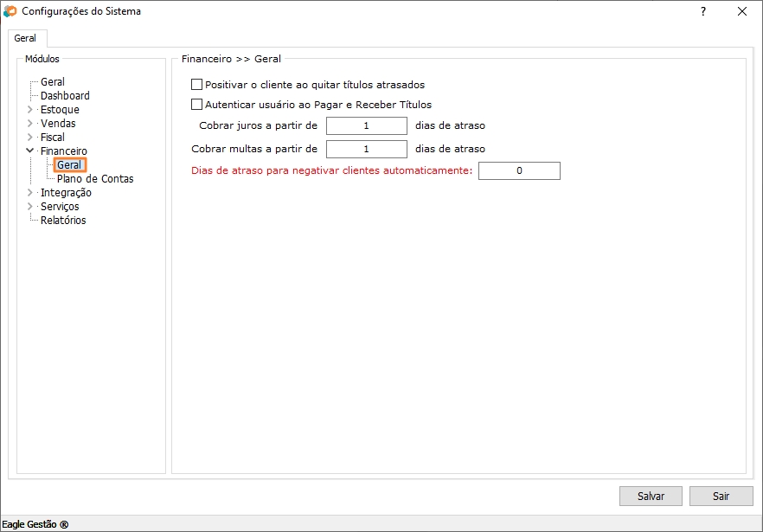Collapse the Financeiro tree node
The width and height of the screenshot is (763, 532).
[30, 151]
